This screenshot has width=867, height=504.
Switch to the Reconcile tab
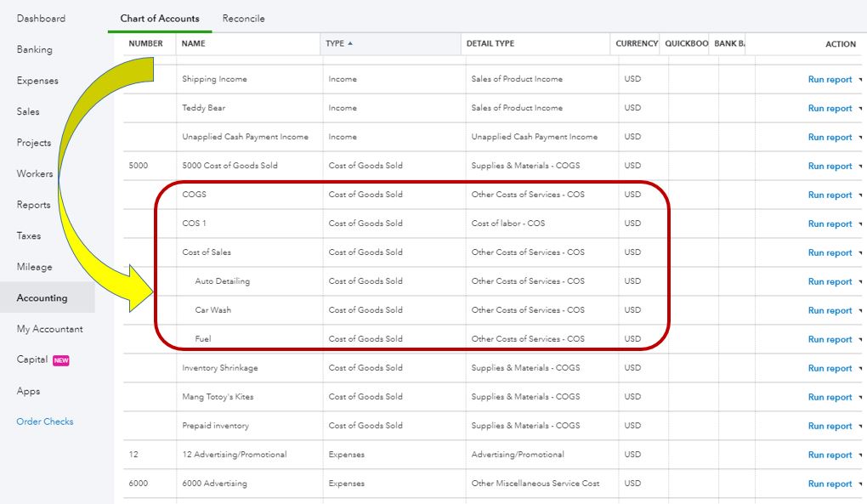(243, 18)
